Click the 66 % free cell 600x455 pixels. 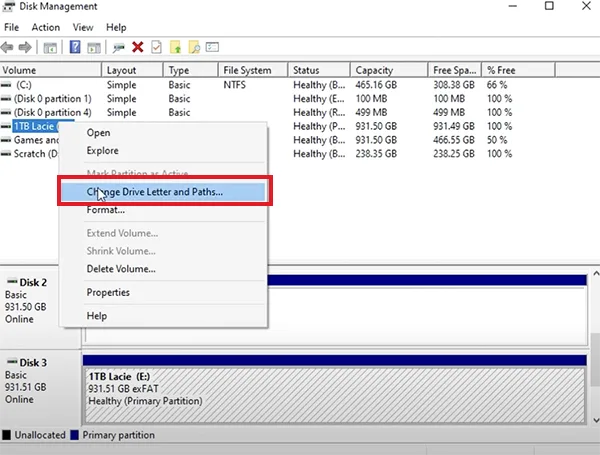pyautogui.click(x=497, y=85)
